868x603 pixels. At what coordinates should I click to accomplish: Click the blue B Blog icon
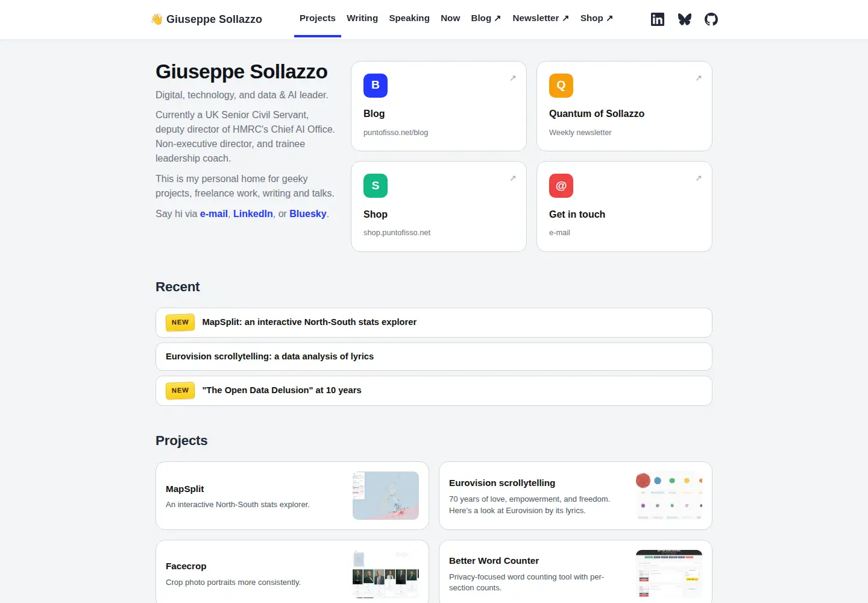[x=376, y=85]
